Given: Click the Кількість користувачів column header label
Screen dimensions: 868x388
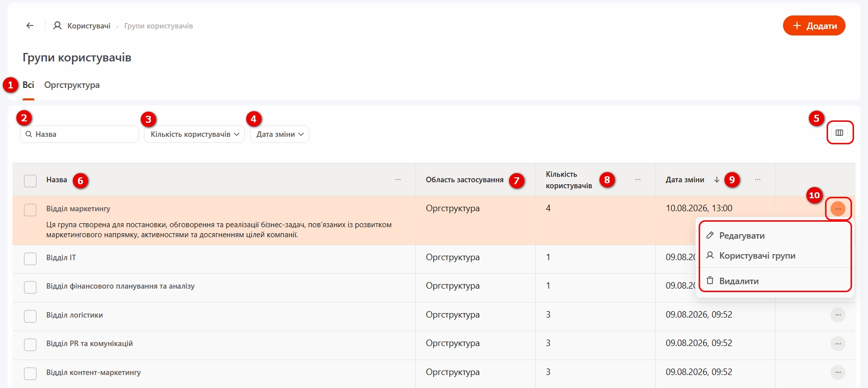Looking at the screenshot, I should (569, 180).
